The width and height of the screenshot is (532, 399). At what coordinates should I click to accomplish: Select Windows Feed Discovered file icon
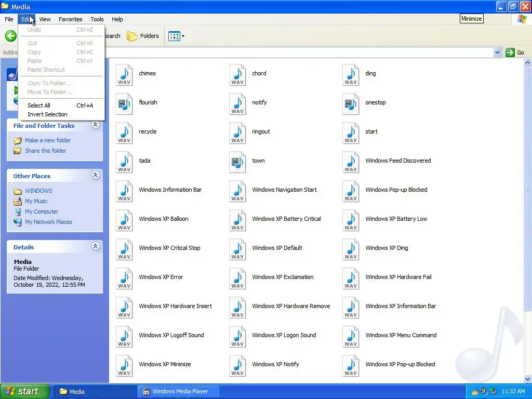(x=351, y=163)
